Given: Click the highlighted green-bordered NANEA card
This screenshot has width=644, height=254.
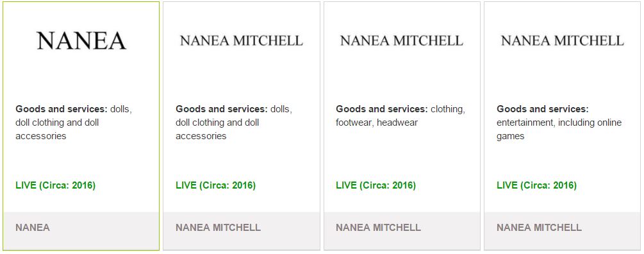Looking at the screenshot, I should [81, 126].
